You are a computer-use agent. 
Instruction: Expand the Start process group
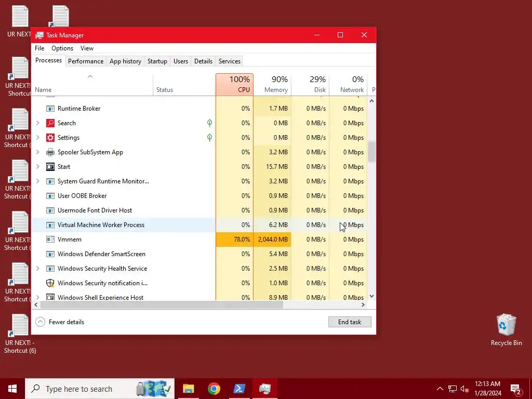pyautogui.click(x=37, y=167)
